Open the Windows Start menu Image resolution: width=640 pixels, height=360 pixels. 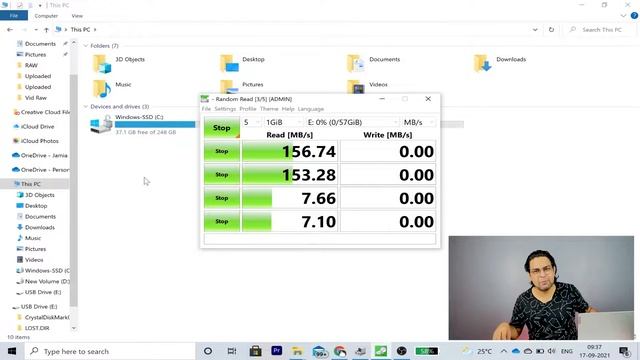click(12, 351)
